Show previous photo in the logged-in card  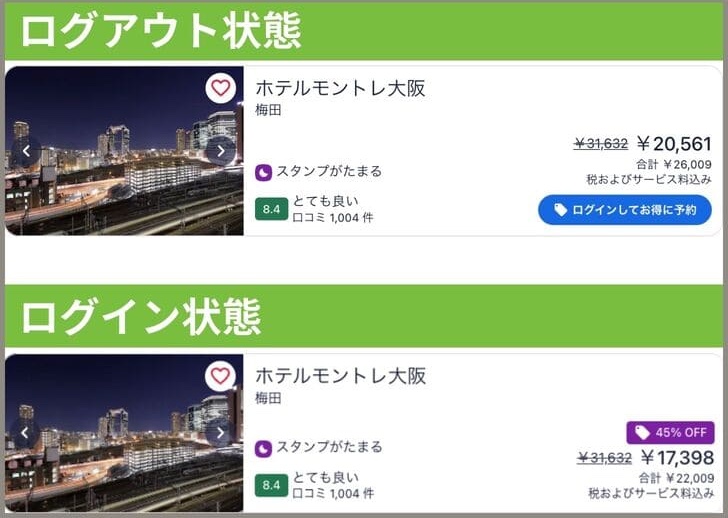coord(27,434)
